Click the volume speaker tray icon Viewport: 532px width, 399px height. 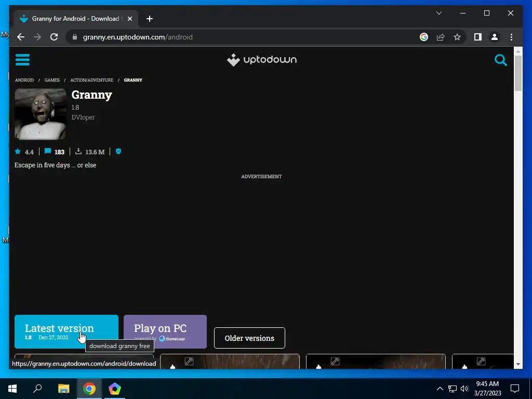464,389
